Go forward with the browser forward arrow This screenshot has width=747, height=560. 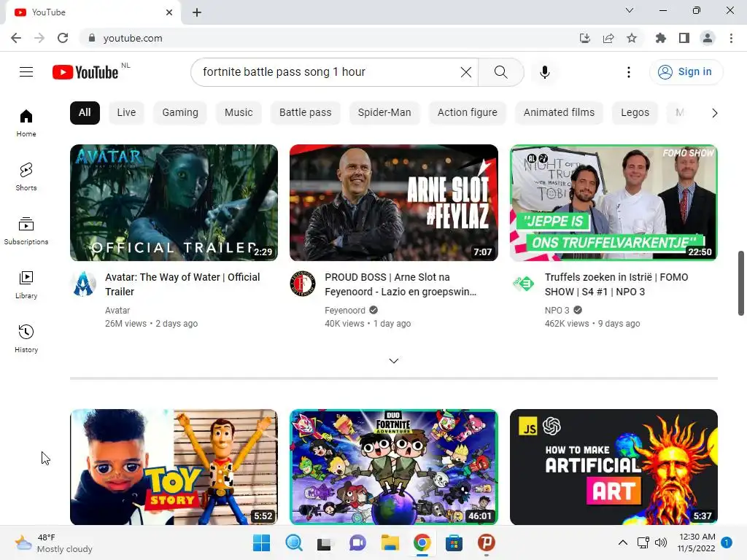tap(39, 38)
